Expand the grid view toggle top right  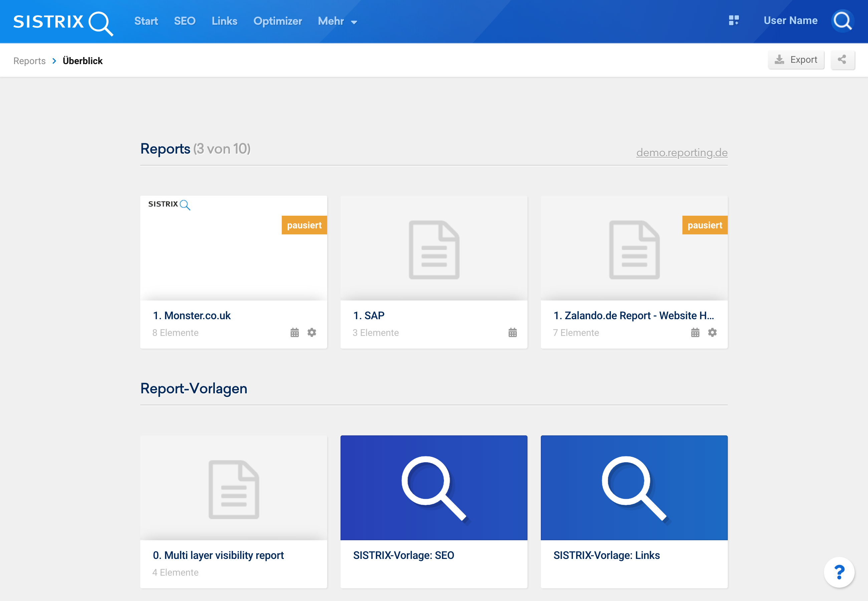733,20
